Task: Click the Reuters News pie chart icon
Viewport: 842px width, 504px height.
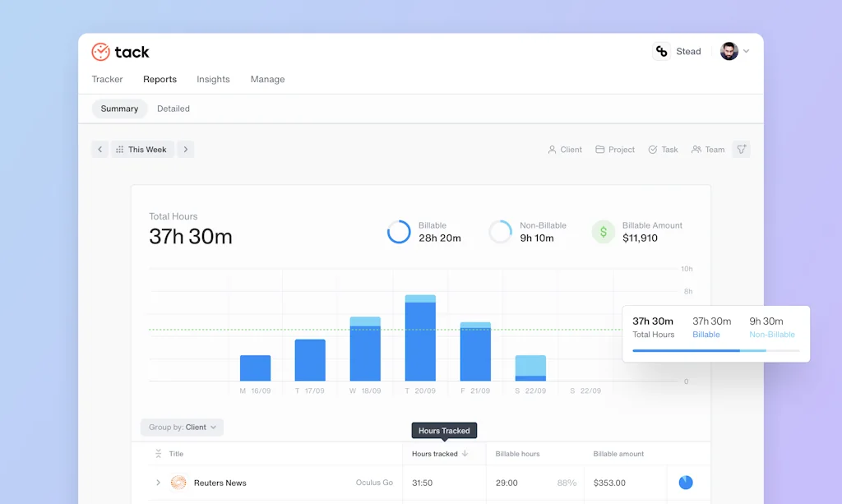Action: (686, 483)
